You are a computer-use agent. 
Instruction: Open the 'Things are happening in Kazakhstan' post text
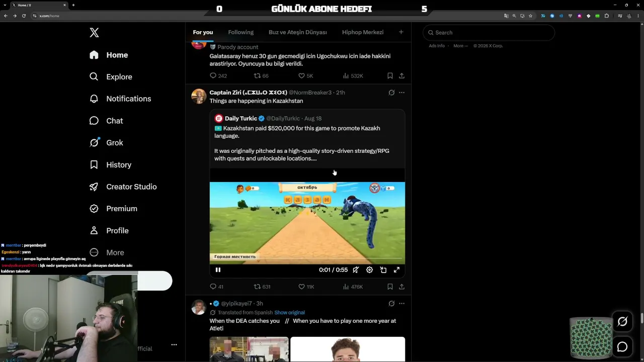256,101
